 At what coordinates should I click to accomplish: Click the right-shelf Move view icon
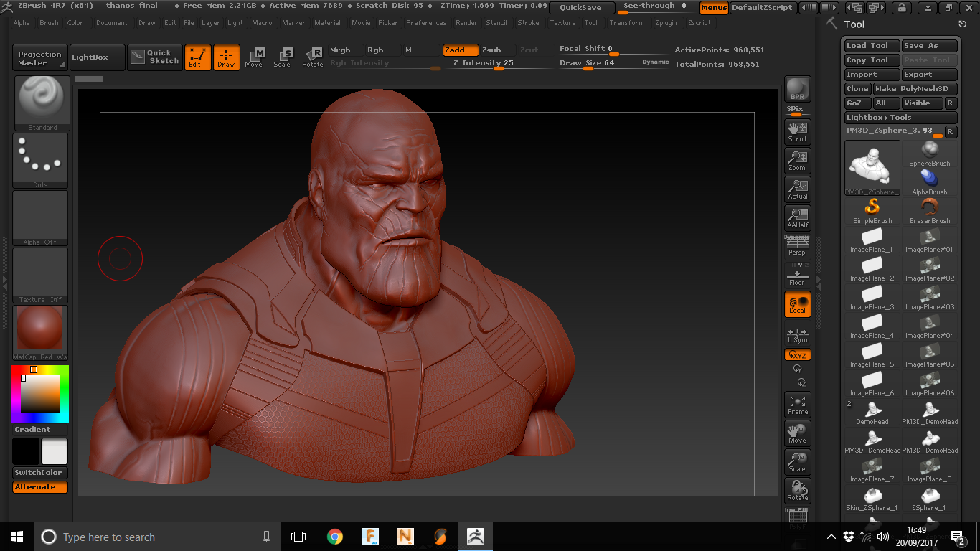[797, 433]
